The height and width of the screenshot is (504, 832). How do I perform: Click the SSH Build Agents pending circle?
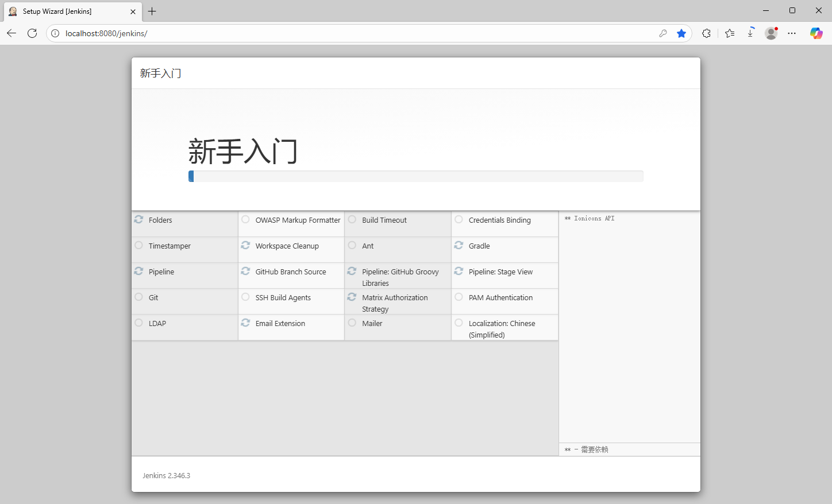coord(245,297)
